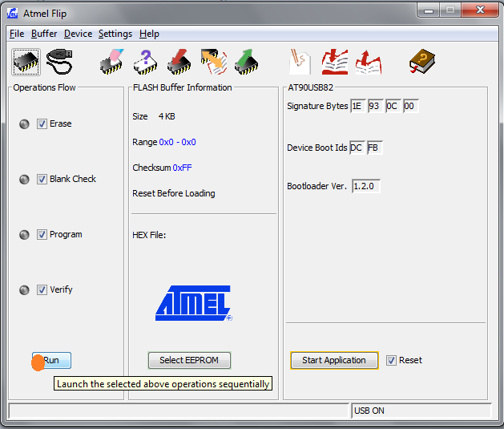This screenshot has width=504, height=429.
Task: Open the Buffer menu
Action: click(44, 34)
